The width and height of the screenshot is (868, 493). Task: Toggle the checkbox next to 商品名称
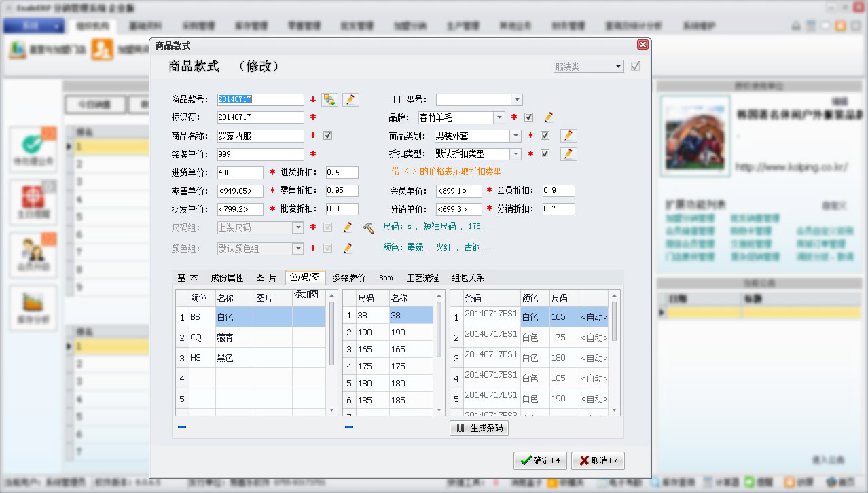(328, 136)
